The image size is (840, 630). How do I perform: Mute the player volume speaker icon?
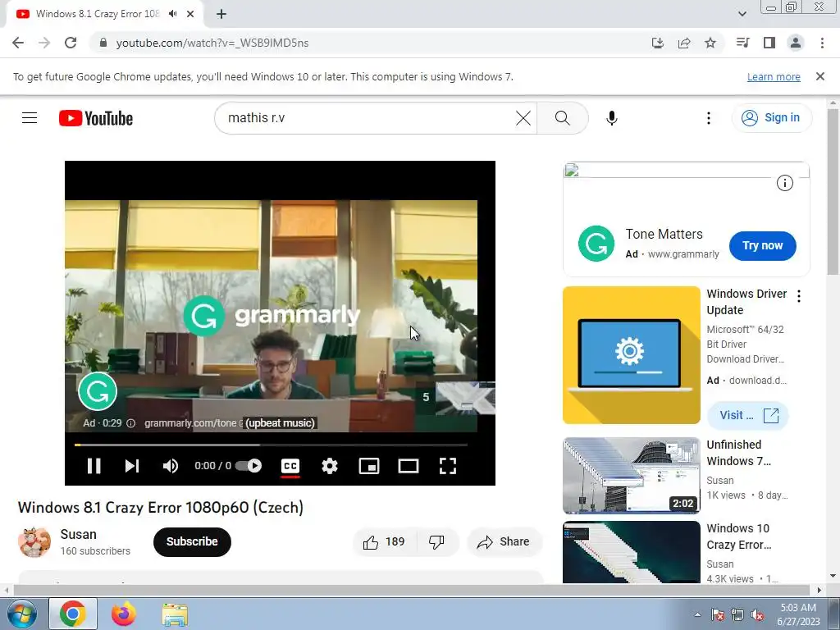point(171,466)
